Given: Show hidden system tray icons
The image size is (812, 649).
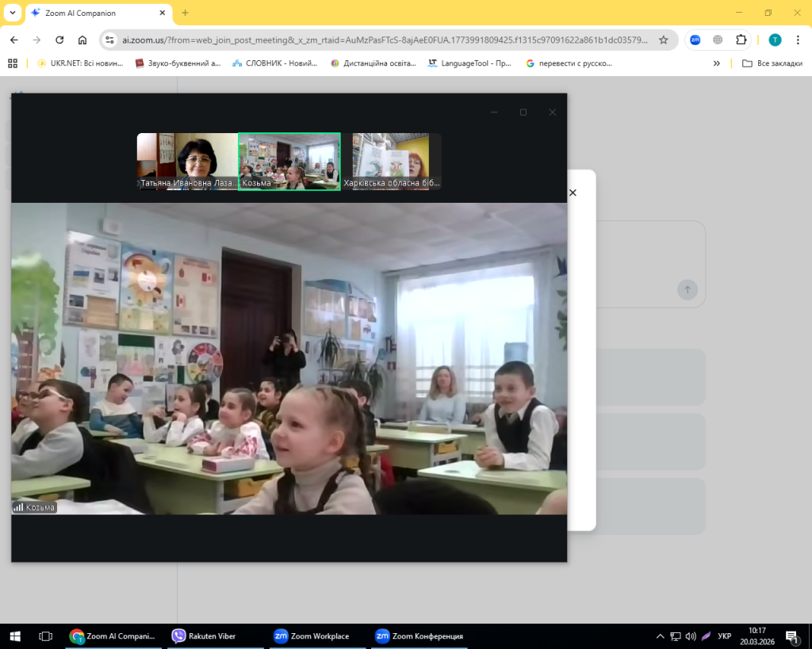Looking at the screenshot, I should click(660, 636).
